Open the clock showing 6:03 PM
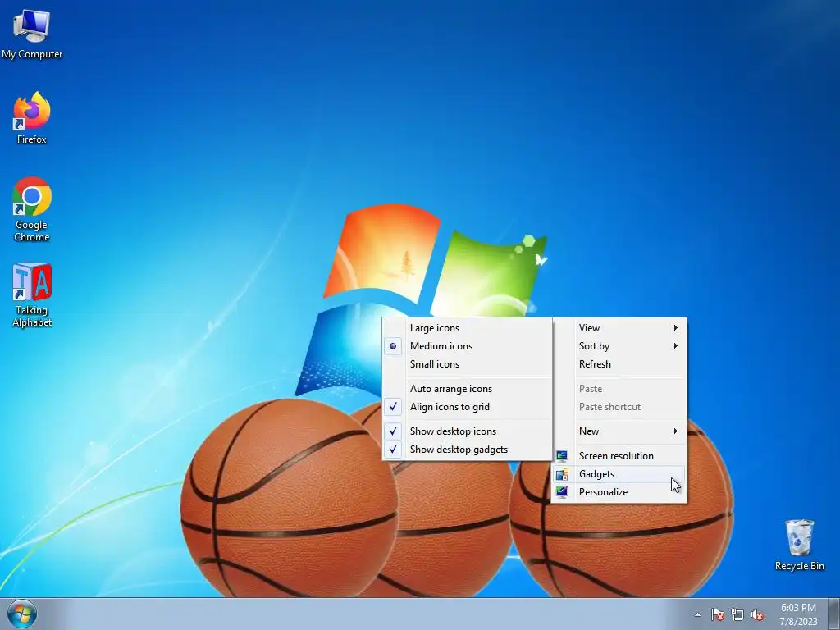Viewport: 840px width, 630px height. [x=798, y=614]
